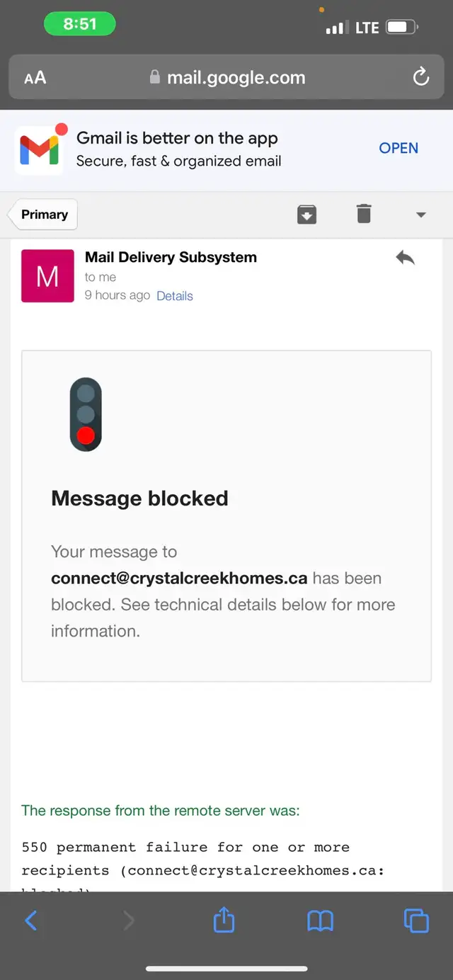Tap the sender avatar M

point(47,276)
